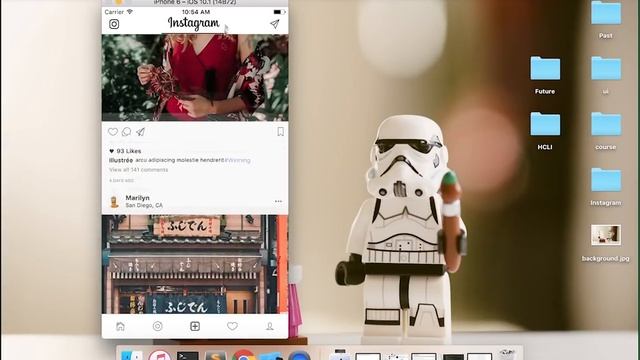Click the Instagram logo title
This screenshot has width=640, height=360.
coord(193,24)
